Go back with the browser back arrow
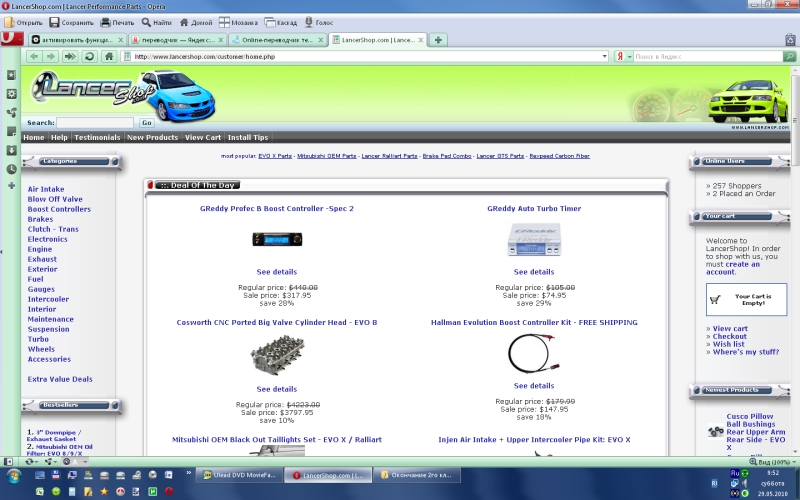Viewport: 800px width, 500px height. (34, 56)
